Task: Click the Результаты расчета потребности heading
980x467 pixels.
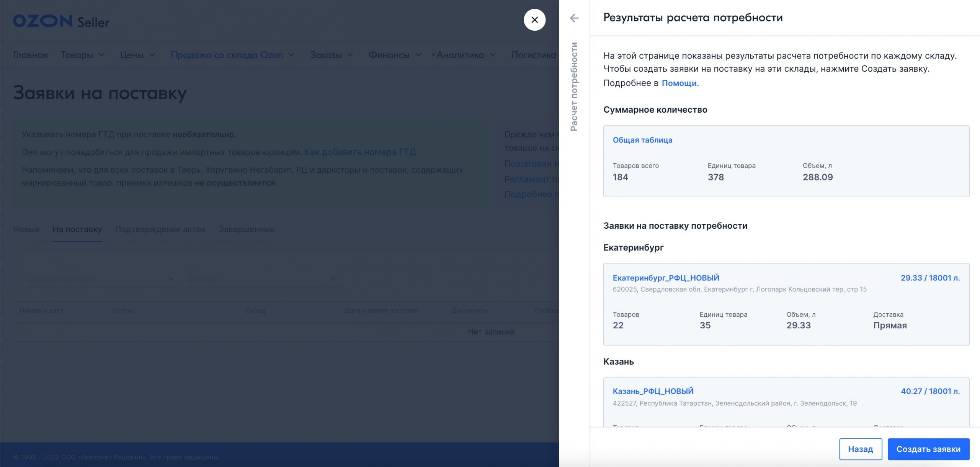Action: click(x=693, y=18)
